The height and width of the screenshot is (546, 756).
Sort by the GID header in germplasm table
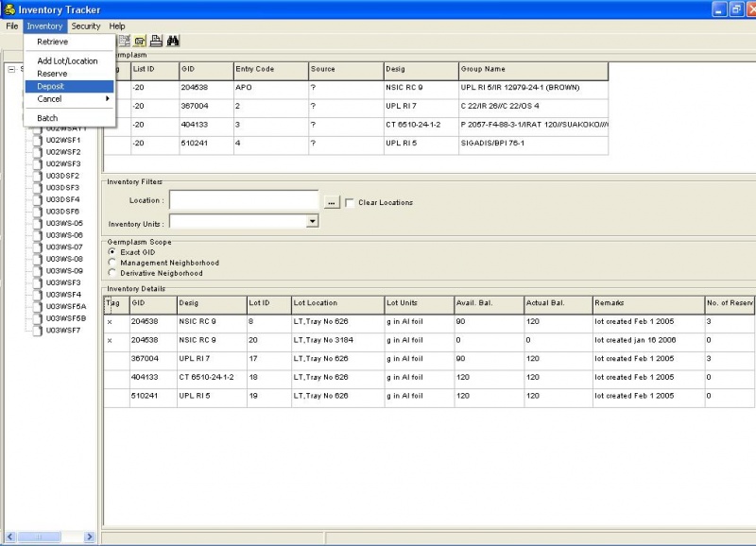coord(206,71)
